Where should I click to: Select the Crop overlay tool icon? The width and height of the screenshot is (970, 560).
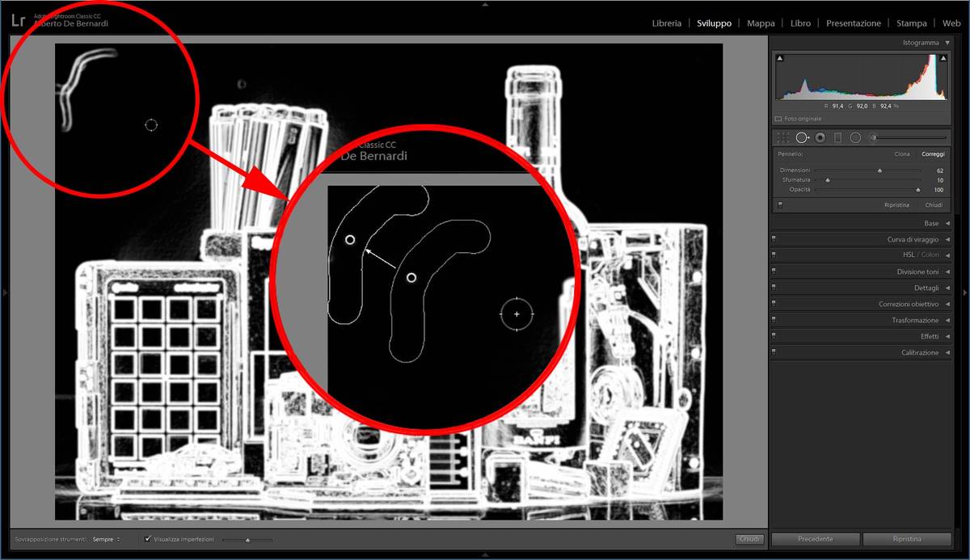782,138
